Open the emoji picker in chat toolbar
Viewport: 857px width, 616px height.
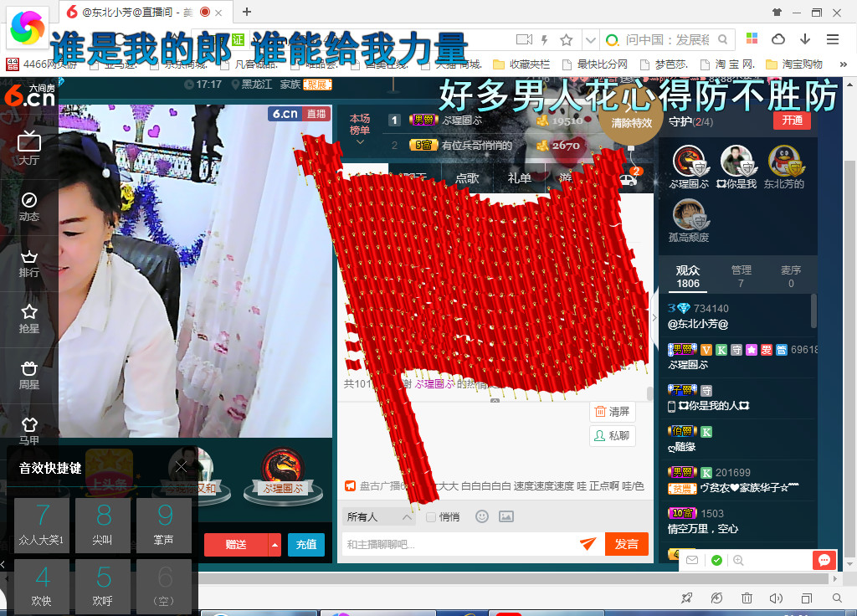coord(481,516)
